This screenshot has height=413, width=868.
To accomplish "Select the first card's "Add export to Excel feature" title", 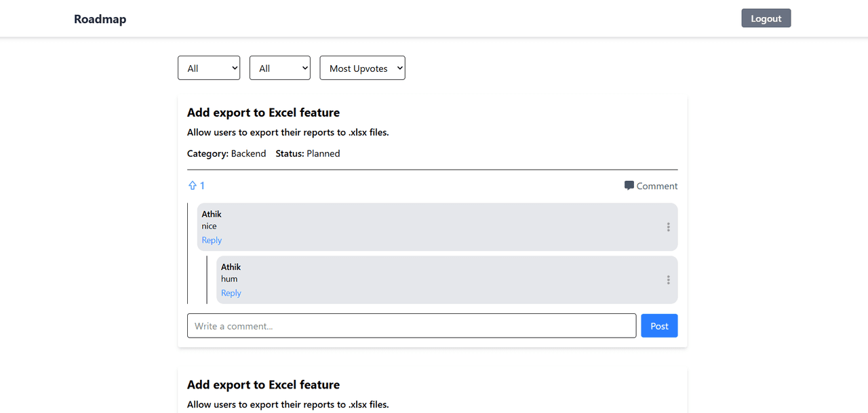I will (263, 113).
